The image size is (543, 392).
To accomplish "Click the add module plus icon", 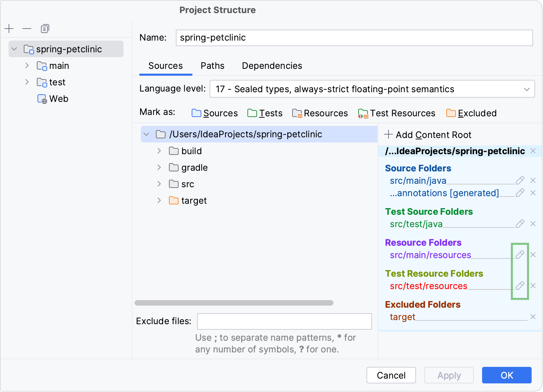I will (9, 29).
